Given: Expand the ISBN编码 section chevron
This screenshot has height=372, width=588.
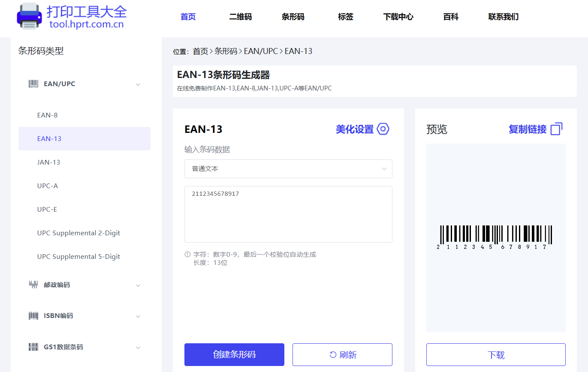Looking at the screenshot, I should (x=138, y=317).
